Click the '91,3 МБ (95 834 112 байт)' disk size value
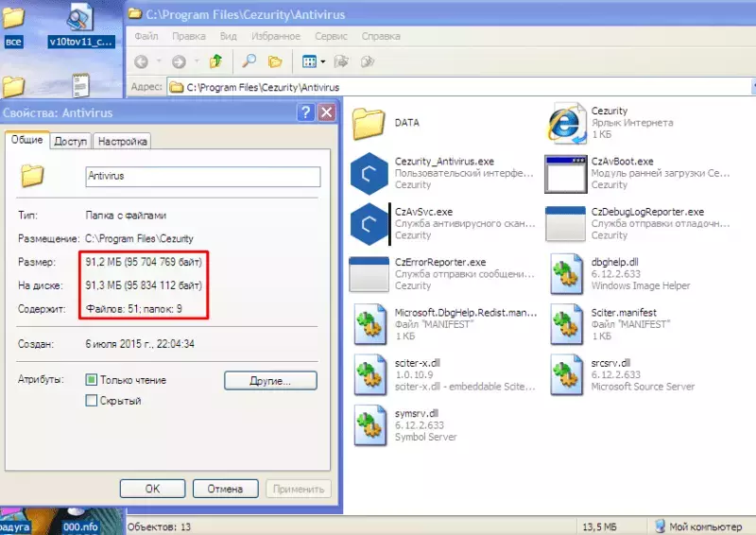 click(x=144, y=285)
